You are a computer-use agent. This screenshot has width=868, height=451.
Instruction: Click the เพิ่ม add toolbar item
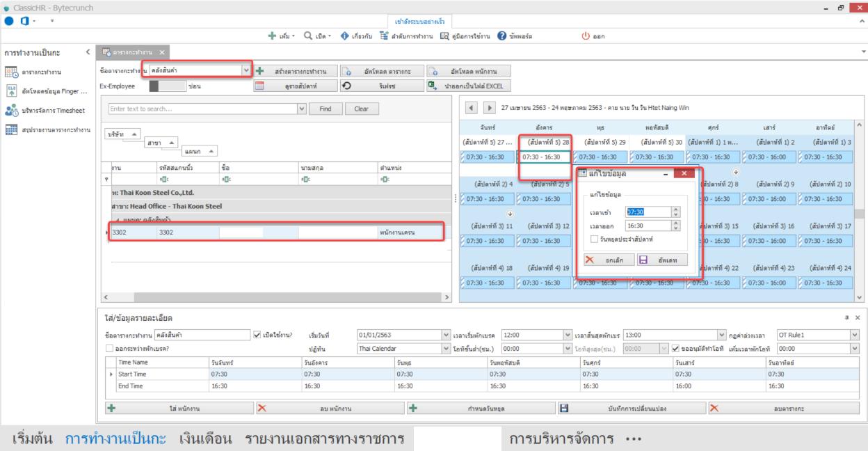point(281,35)
